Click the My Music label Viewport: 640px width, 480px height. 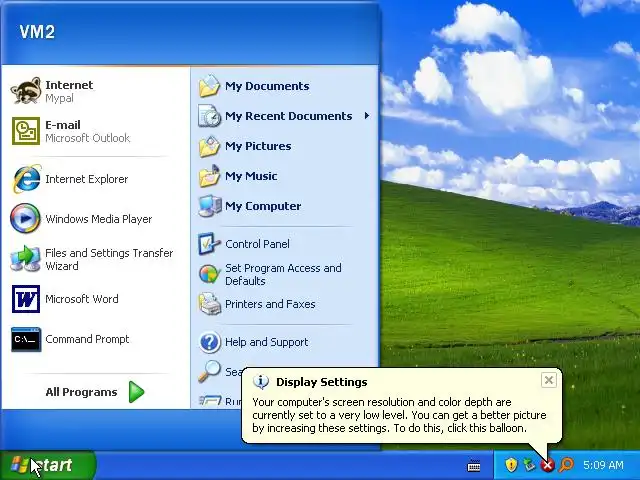pyautogui.click(x=251, y=176)
